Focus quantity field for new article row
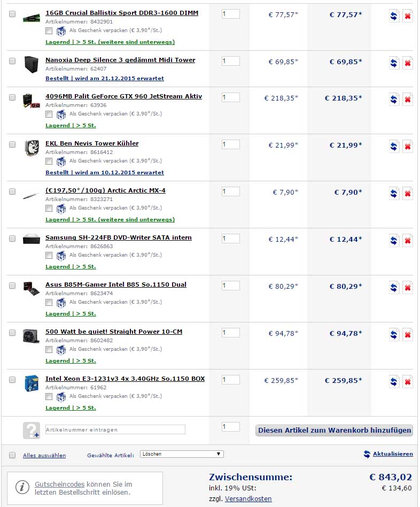This screenshot has width=420, height=507. pos(231,427)
